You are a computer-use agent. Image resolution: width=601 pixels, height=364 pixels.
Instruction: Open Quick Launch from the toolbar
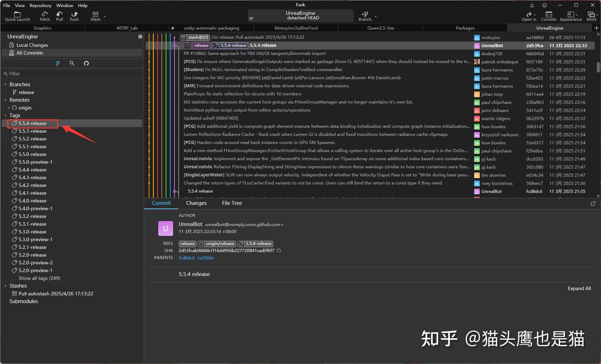point(17,15)
